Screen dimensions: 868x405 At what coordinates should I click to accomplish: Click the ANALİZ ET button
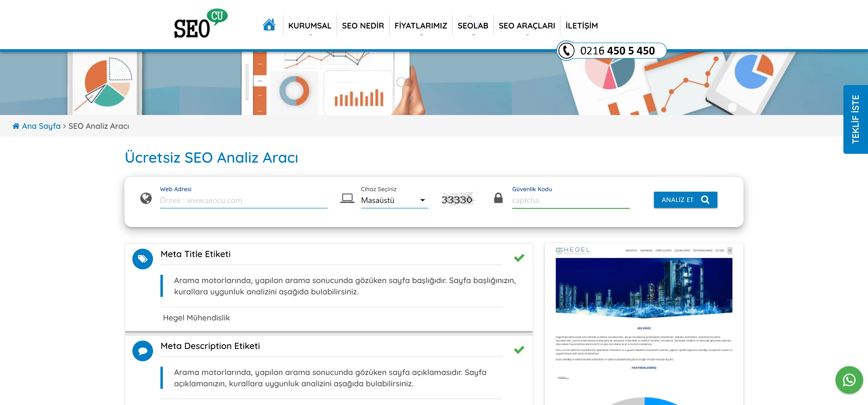click(685, 200)
